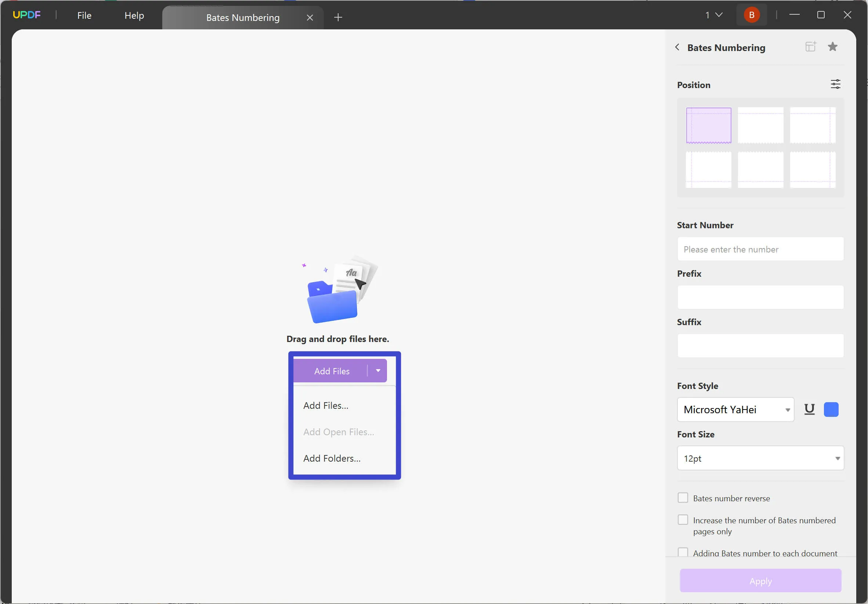Click the Bates Numbering back arrow icon
The image size is (868, 604).
[678, 47]
